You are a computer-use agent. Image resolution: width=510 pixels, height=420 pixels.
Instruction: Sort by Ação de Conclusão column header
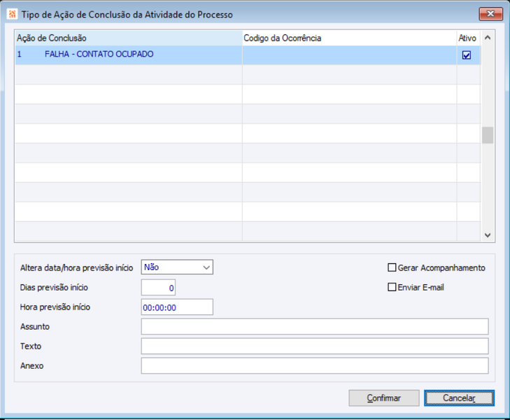(129, 38)
